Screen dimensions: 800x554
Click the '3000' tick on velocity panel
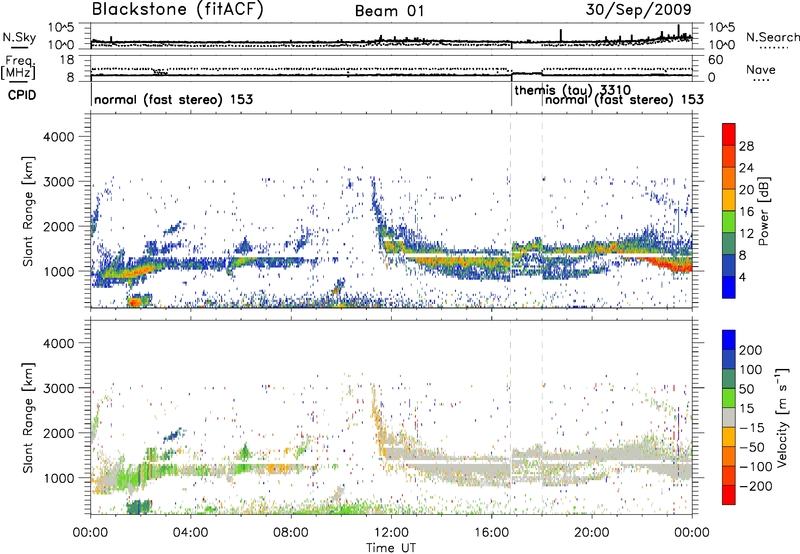click(58, 388)
